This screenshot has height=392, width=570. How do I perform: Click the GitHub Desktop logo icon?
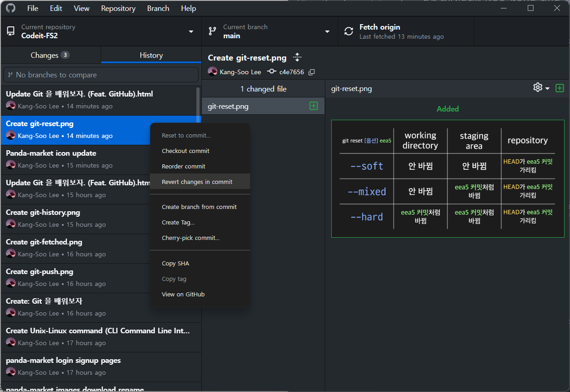[x=10, y=8]
